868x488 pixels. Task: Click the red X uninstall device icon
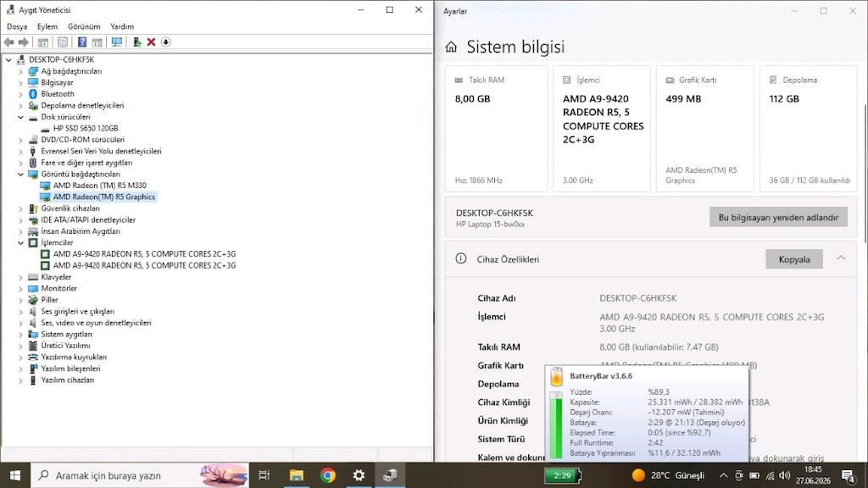(151, 42)
